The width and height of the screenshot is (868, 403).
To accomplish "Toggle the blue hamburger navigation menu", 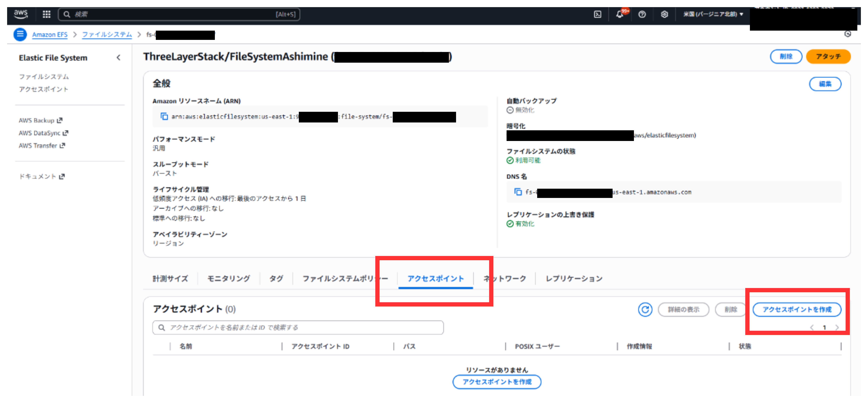I will click(20, 34).
